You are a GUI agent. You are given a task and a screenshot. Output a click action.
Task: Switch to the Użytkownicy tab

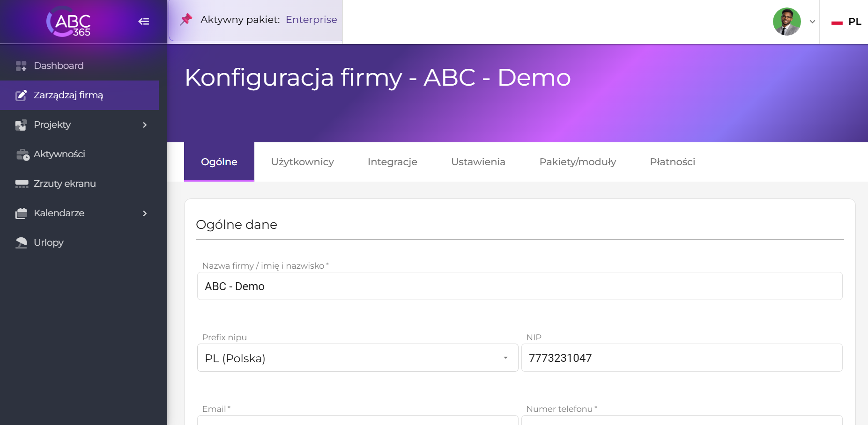pos(302,162)
